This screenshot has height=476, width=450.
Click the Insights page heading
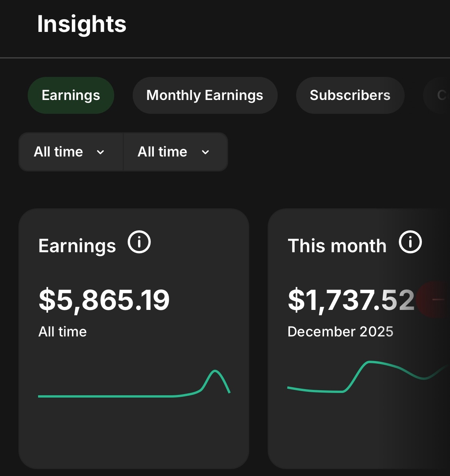(82, 24)
